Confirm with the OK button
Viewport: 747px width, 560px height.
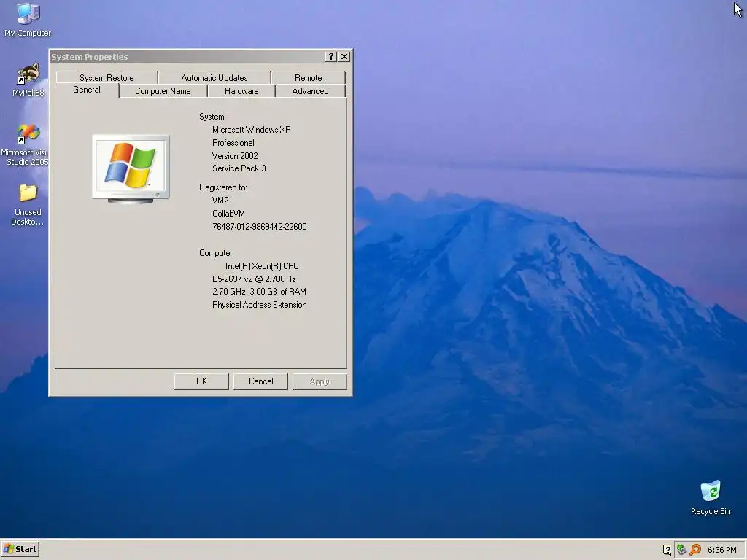(x=201, y=381)
